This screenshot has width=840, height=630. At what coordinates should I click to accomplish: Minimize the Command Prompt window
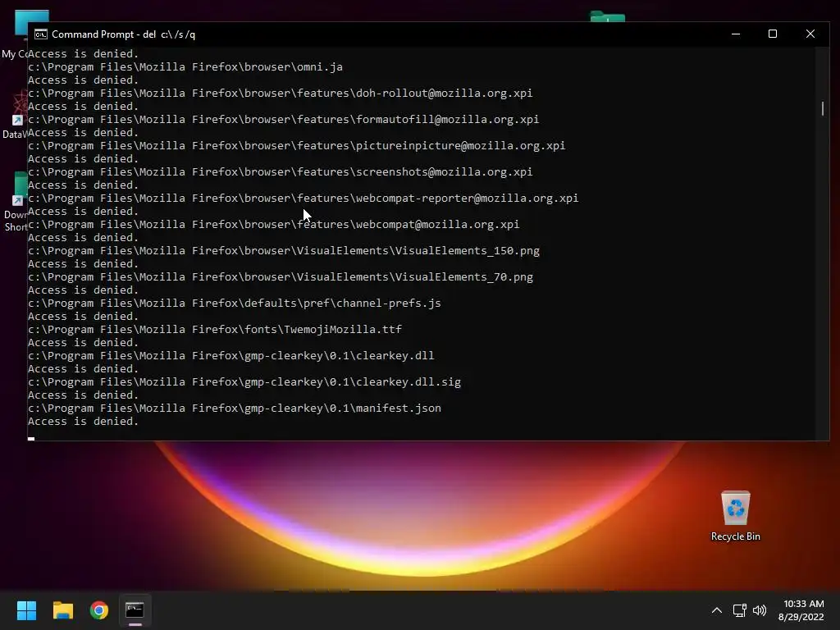pyautogui.click(x=736, y=34)
